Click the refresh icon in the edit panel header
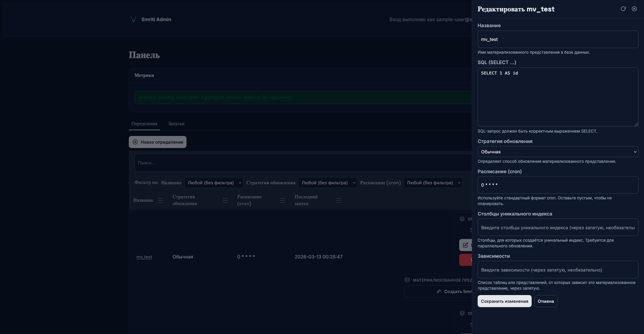 click(623, 9)
